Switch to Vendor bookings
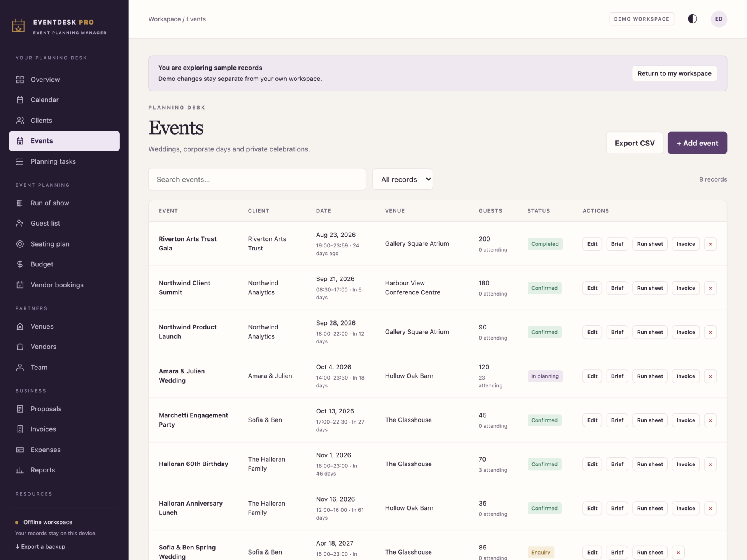This screenshot has width=747, height=560. tap(64, 285)
